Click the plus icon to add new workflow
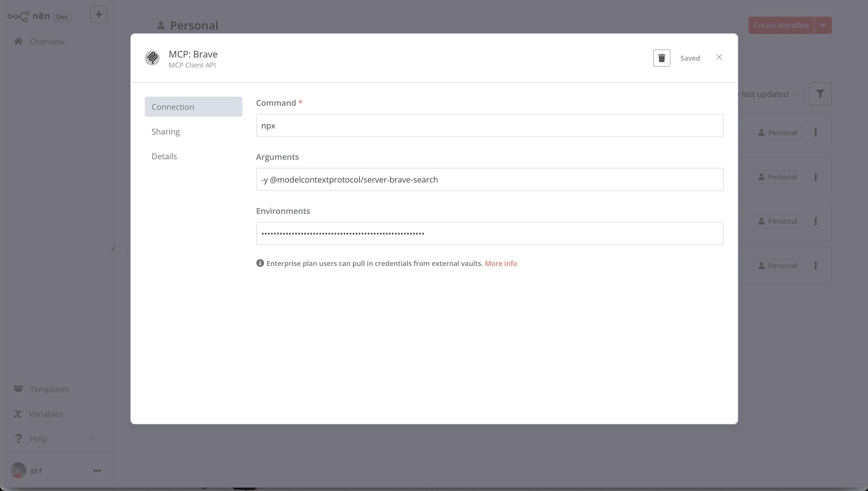The width and height of the screenshot is (868, 491). 99,14
